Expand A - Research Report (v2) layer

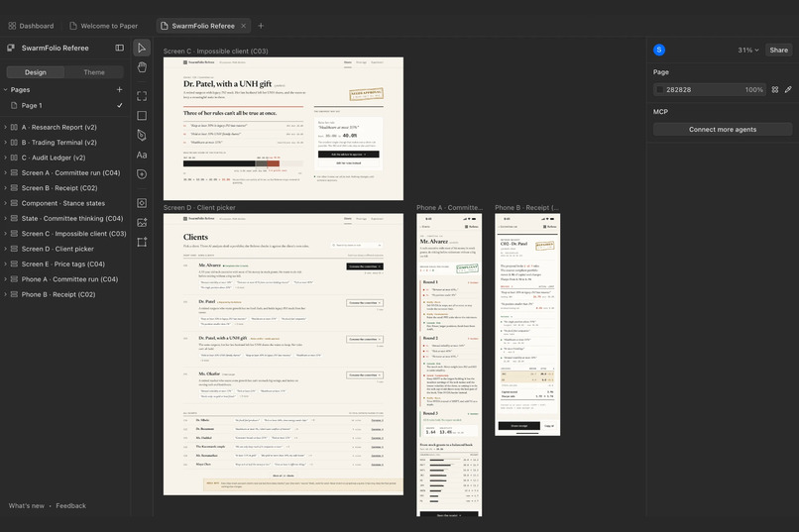(6, 127)
